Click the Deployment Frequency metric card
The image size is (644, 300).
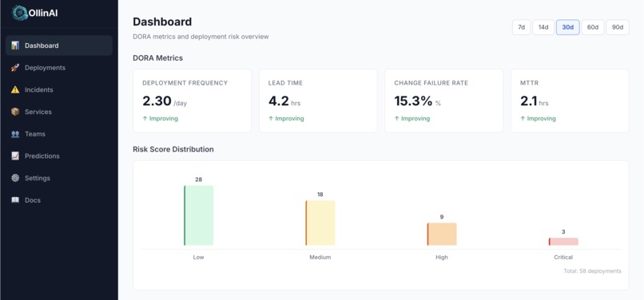click(x=193, y=101)
